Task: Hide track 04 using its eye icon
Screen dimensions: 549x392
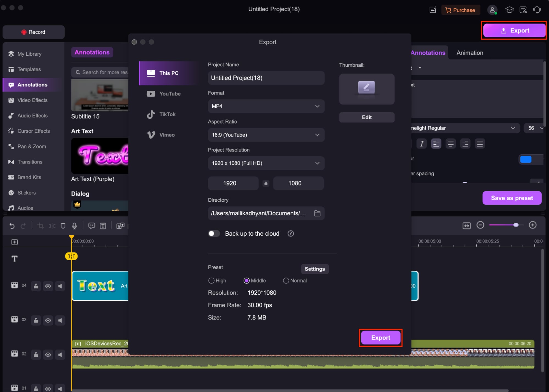Action: coord(48,286)
